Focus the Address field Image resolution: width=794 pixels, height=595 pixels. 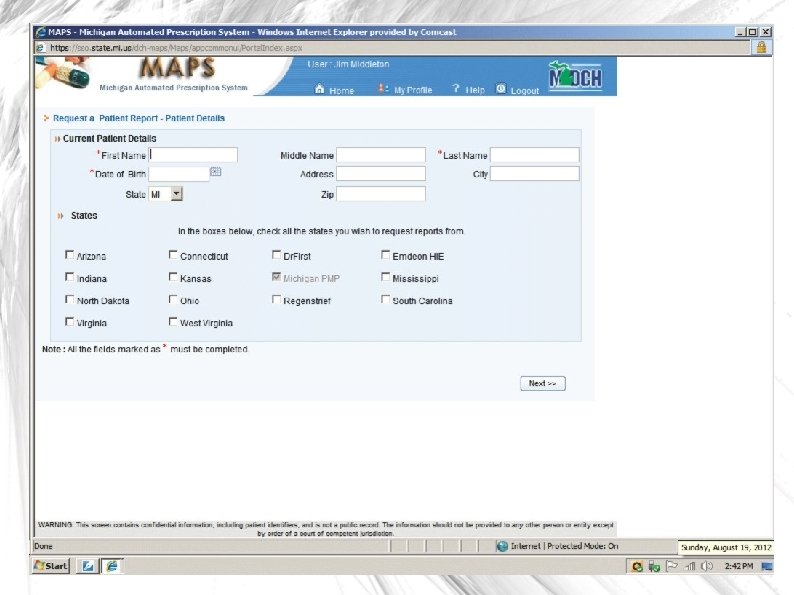point(381,174)
